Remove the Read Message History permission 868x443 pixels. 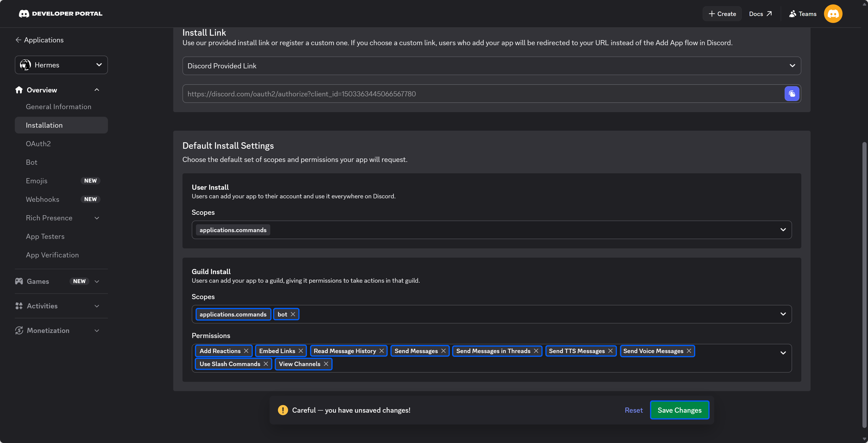pyautogui.click(x=381, y=351)
